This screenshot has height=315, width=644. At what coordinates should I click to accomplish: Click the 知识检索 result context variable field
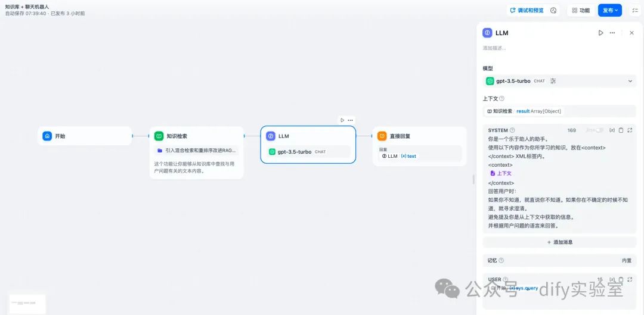click(x=560, y=111)
